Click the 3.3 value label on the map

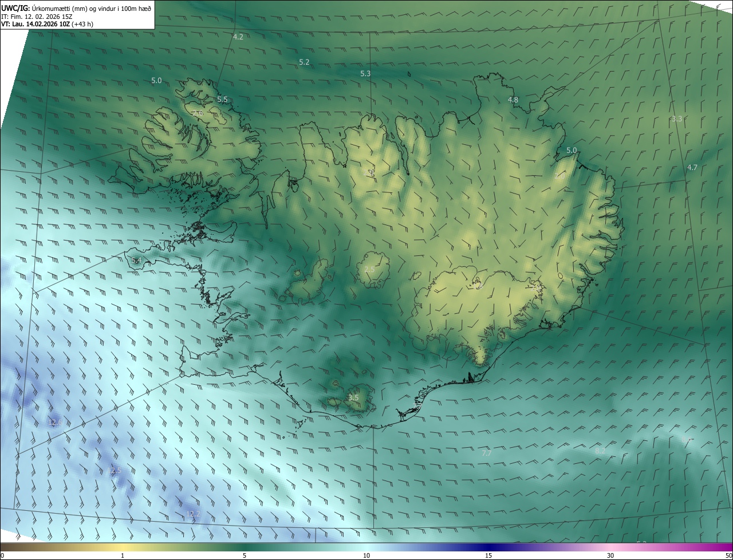(x=677, y=119)
